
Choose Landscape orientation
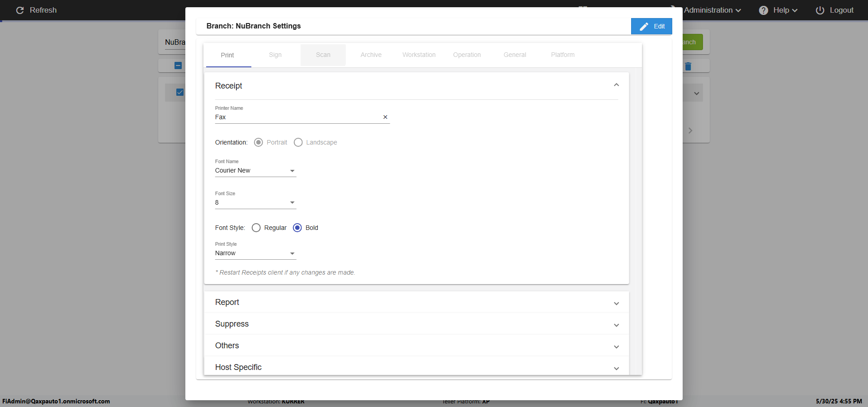click(298, 142)
